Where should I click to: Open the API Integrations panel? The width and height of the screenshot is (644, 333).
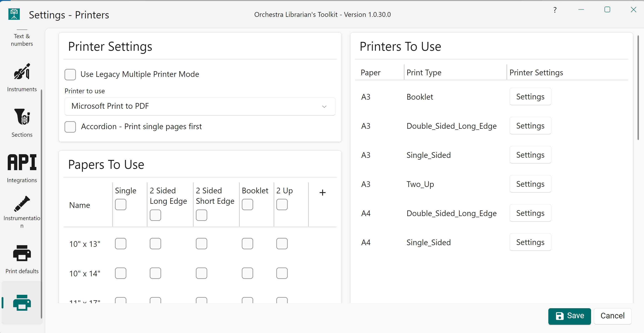pyautogui.click(x=22, y=162)
